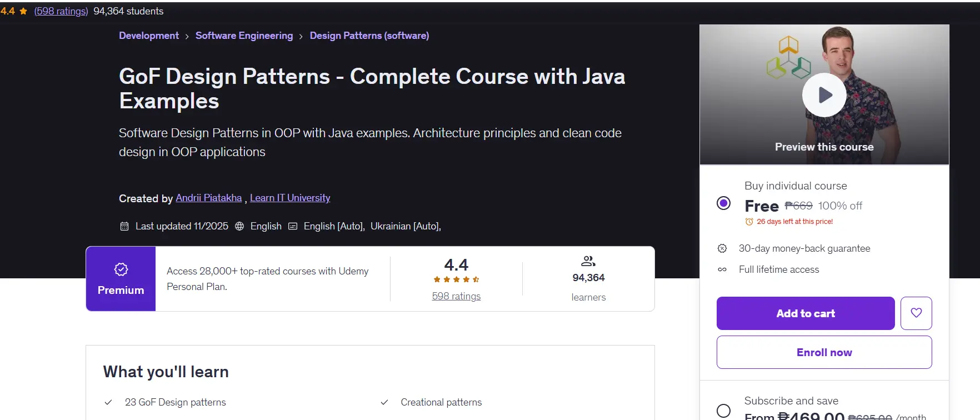
Task: Select Subscribe and save radio button
Action: tap(723, 411)
